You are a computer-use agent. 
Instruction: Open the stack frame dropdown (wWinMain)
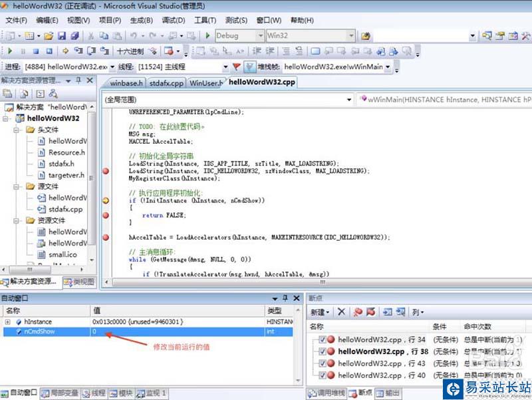coord(388,67)
